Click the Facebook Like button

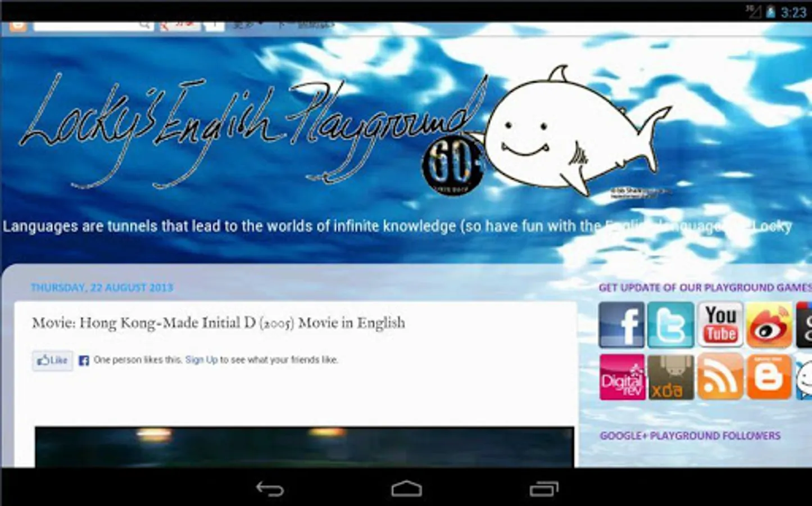[x=52, y=360]
